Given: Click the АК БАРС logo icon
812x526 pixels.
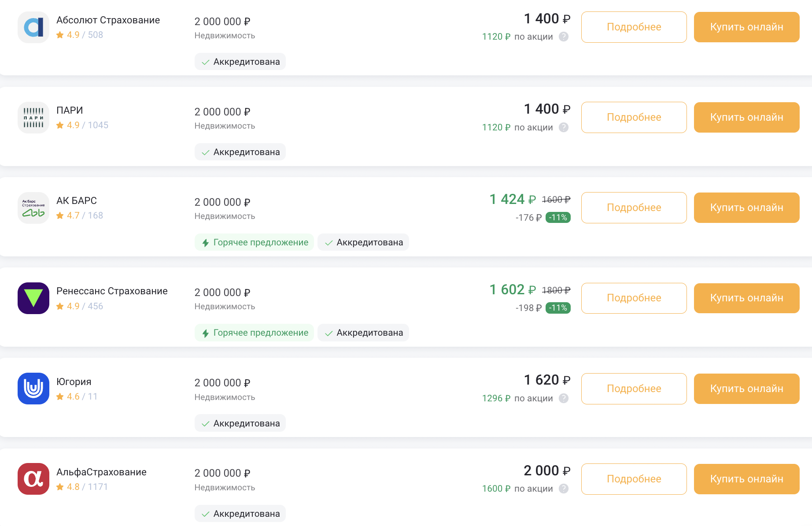Looking at the screenshot, I should (x=33, y=208).
